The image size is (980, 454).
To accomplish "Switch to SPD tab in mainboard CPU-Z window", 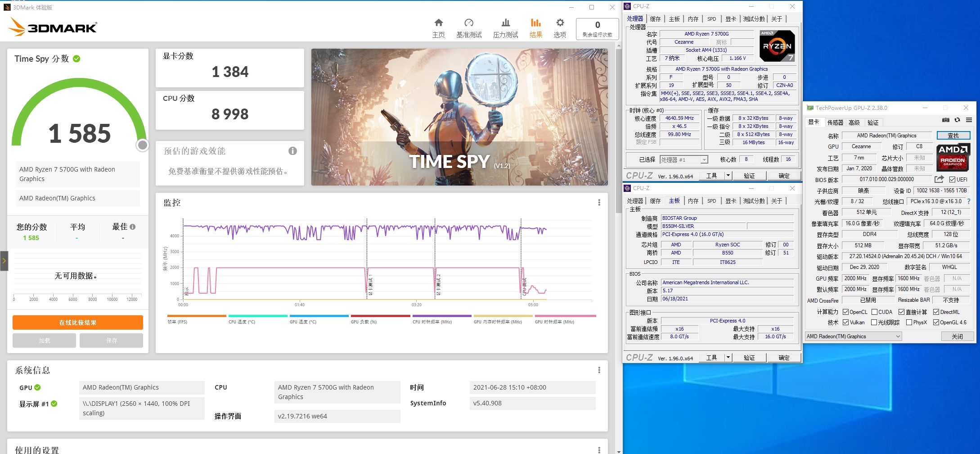I will 711,201.
